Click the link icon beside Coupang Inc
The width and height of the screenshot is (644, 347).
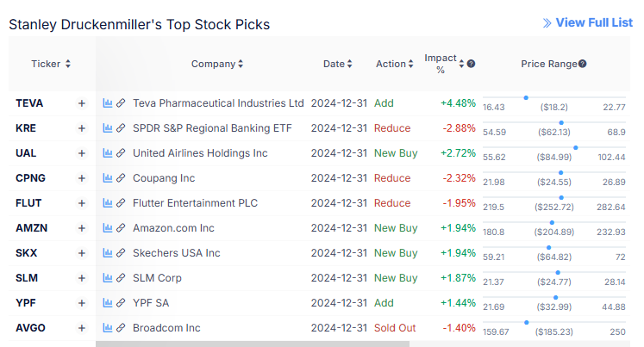click(x=121, y=178)
